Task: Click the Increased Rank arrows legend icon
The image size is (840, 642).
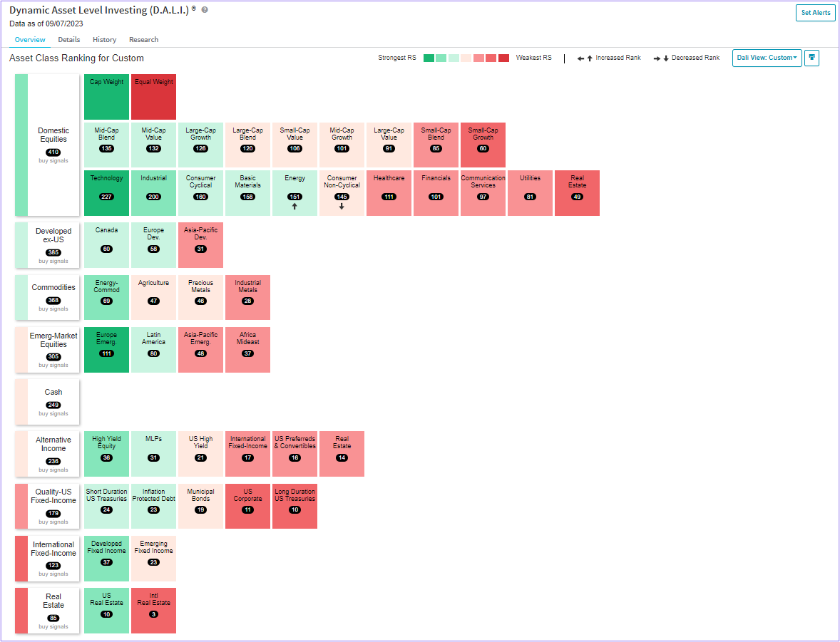Action: coord(585,58)
